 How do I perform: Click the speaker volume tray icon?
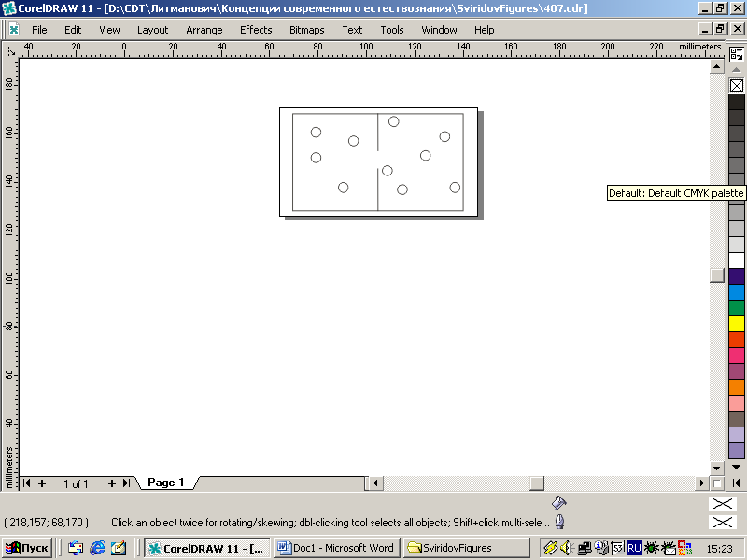coord(567,549)
